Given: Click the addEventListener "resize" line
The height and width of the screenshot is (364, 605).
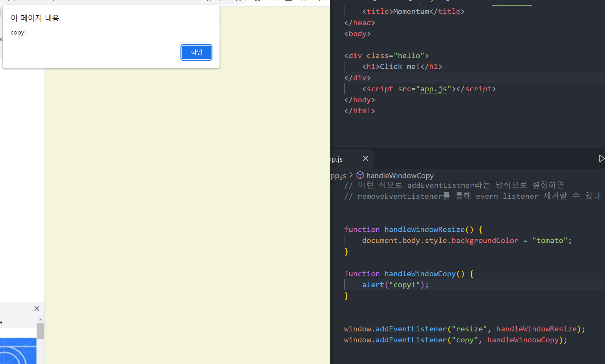Looking at the screenshot, I should [465, 329].
